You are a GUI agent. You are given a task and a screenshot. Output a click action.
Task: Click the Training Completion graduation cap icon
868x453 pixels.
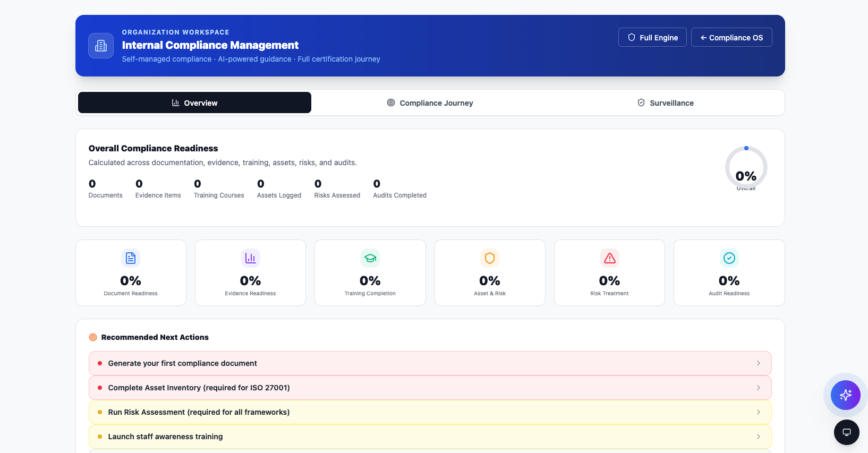point(370,258)
